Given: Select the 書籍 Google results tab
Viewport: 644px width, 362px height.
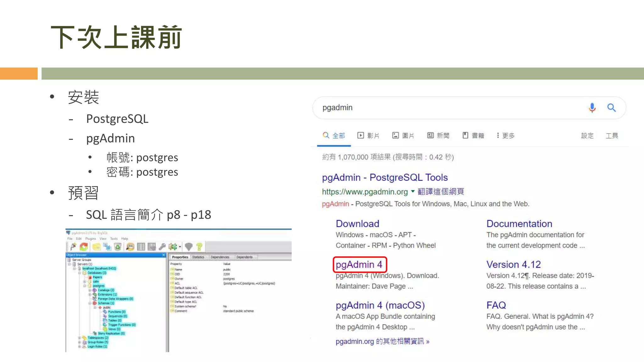Looking at the screenshot, I should (x=473, y=135).
